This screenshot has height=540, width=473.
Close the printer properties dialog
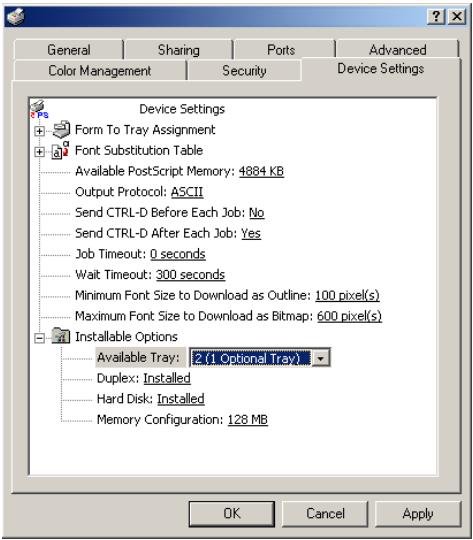tap(457, 16)
